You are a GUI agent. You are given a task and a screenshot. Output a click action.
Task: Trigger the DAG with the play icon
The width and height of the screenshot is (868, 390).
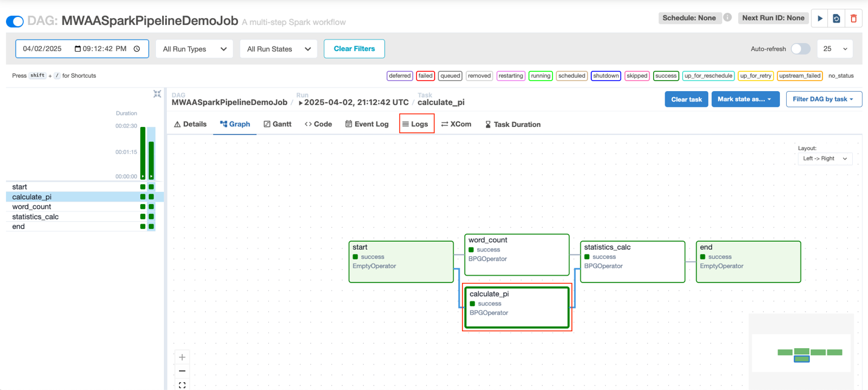pyautogui.click(x=819, y=18)
